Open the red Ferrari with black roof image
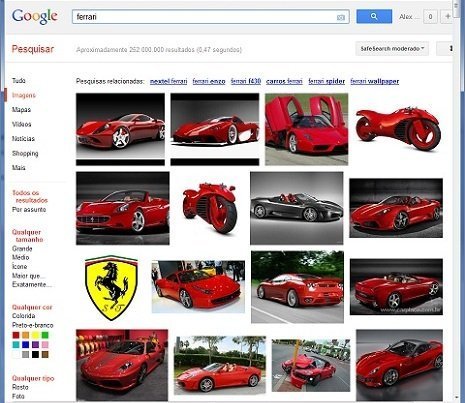The height and width of the screenshot is (403, 465). point(399,365)
